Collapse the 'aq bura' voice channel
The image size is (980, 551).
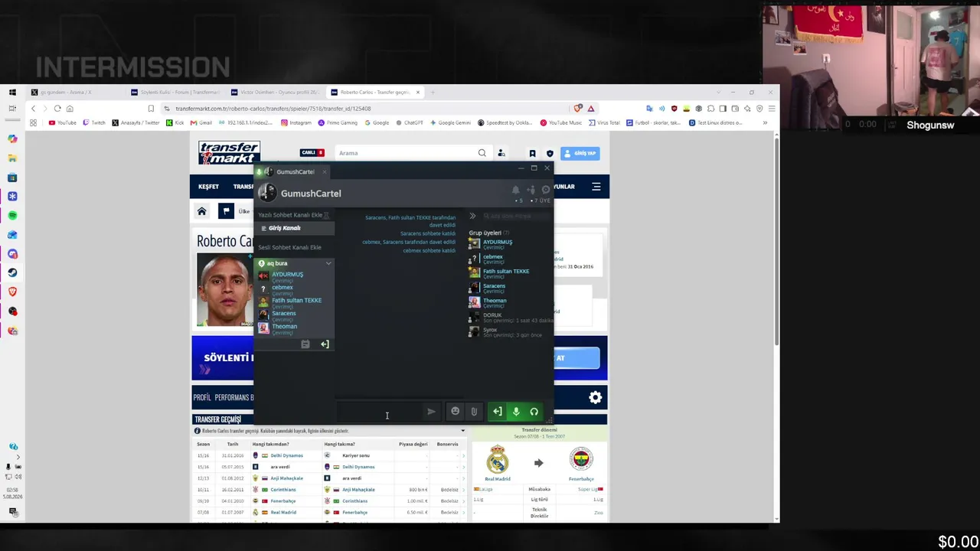pyautogui.click(x=328, y=263)
